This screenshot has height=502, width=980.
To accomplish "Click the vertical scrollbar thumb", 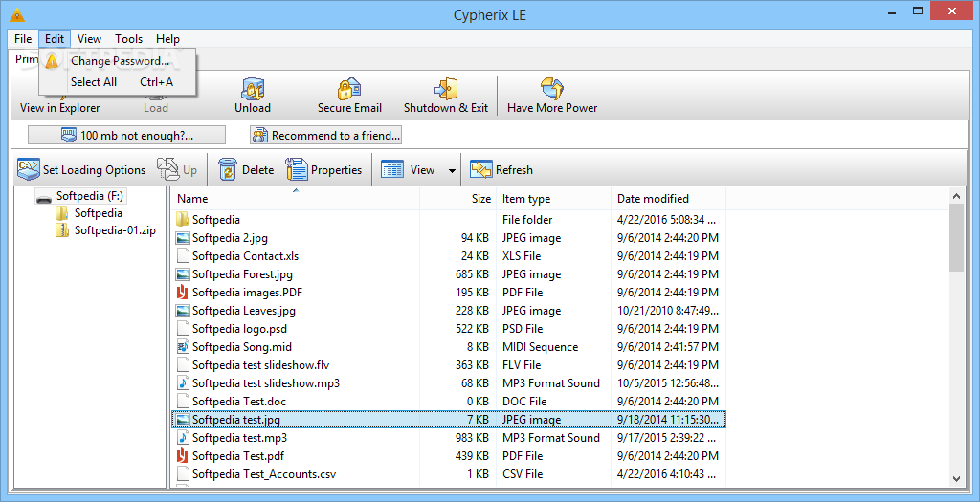I will (x=956, y=238).
